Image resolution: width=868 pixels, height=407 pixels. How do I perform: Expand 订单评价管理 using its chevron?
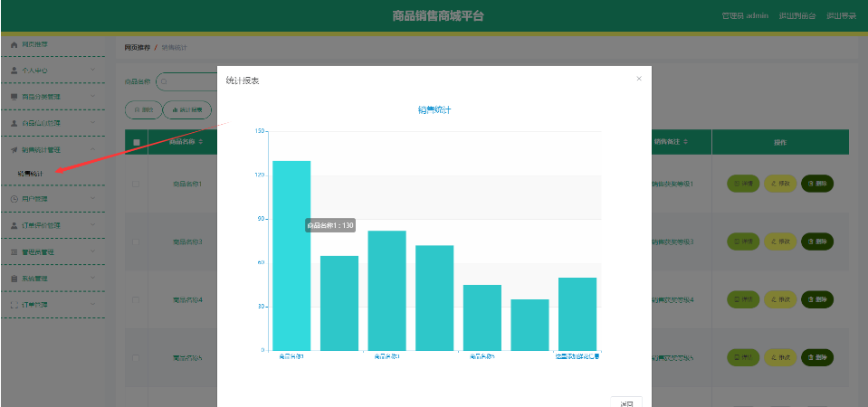click(93, 225)
